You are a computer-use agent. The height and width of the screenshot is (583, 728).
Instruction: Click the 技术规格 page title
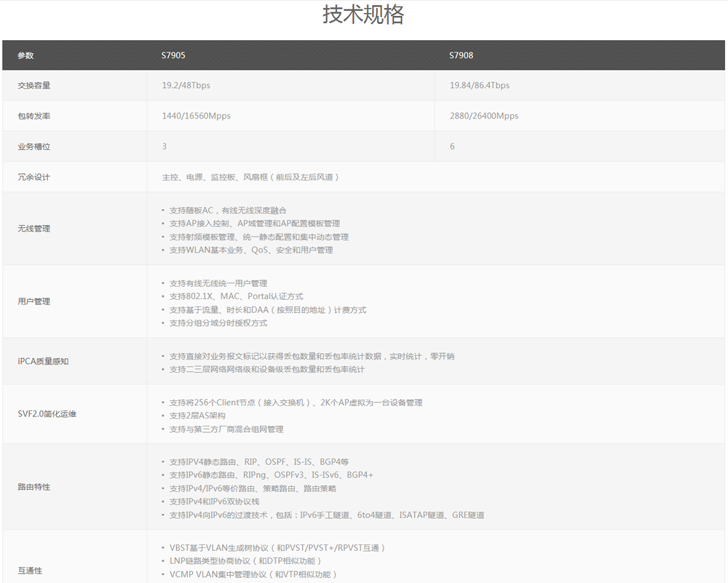coord(363,14)
